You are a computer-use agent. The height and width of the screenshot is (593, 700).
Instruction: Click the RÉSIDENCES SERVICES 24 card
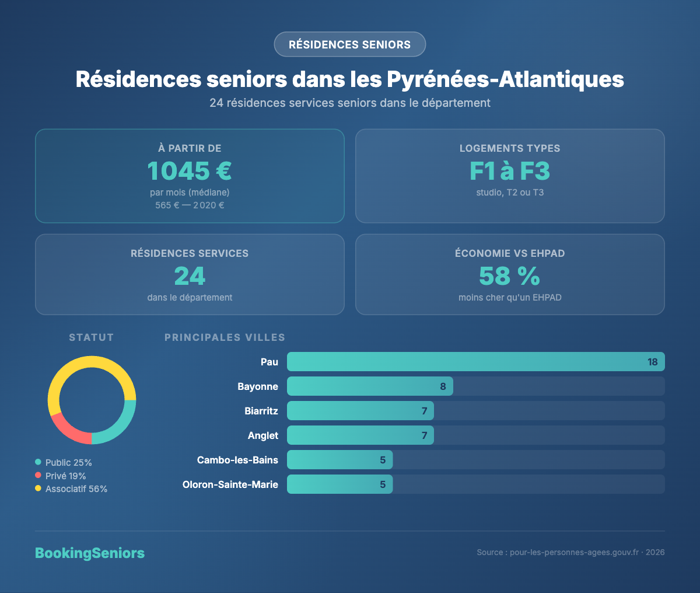click(x=190, y=274)
